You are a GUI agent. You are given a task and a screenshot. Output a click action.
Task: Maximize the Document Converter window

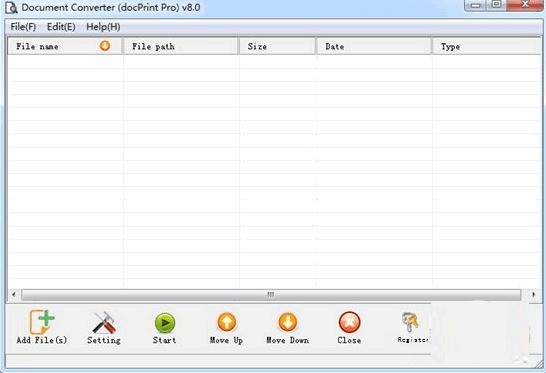(x=497, y=5)
